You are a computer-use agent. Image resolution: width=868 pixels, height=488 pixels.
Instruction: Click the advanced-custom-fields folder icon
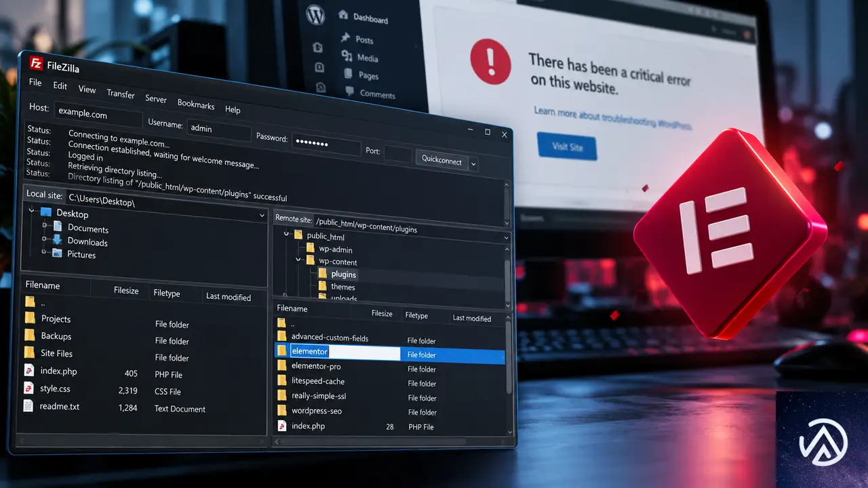click(283, 337)
